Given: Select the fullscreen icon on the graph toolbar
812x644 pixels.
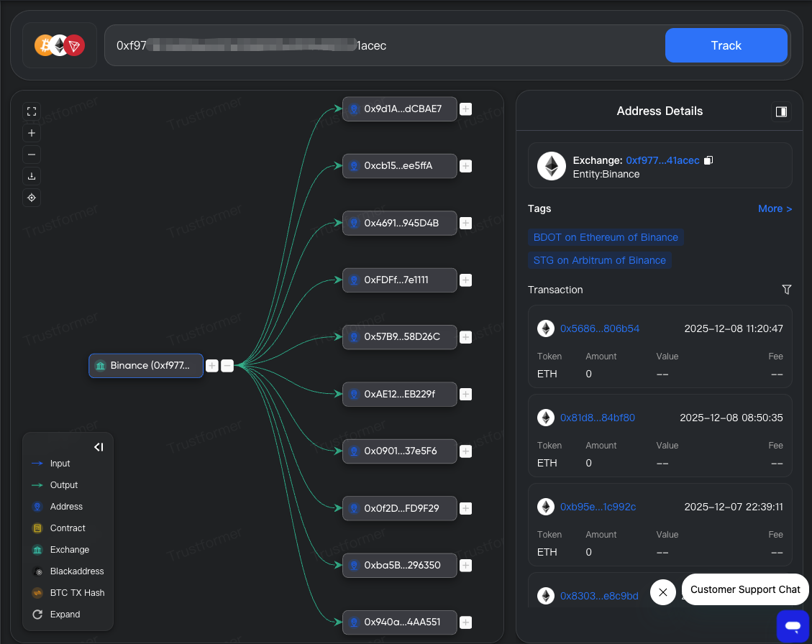Looking at the screenshot, I should click(x=31, y=111).
